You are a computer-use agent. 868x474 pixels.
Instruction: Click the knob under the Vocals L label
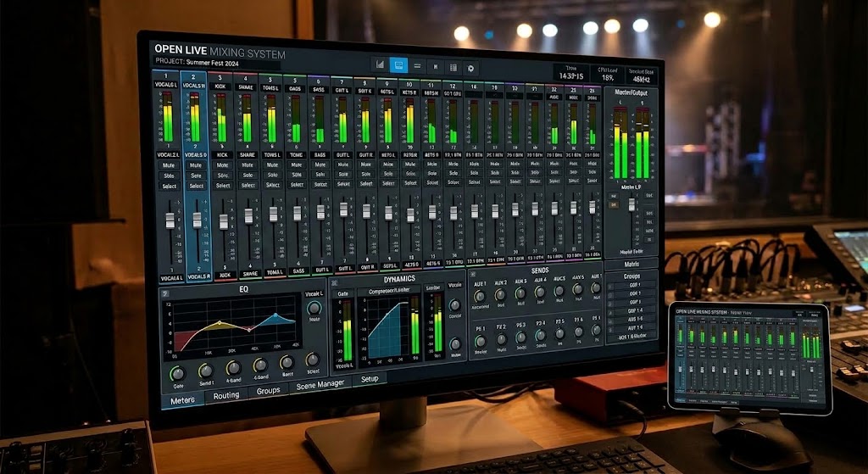coord(314,308)
